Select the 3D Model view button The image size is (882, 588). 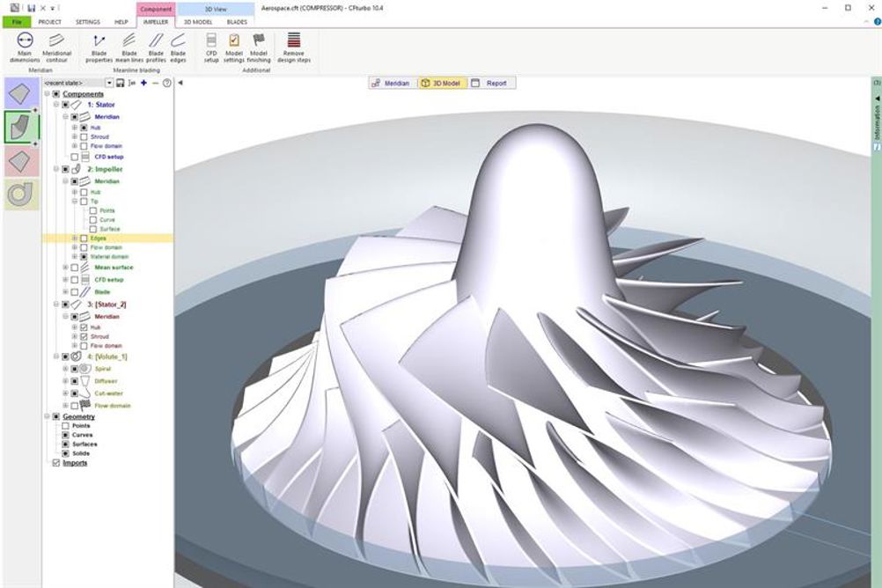[x=442, y=84]
